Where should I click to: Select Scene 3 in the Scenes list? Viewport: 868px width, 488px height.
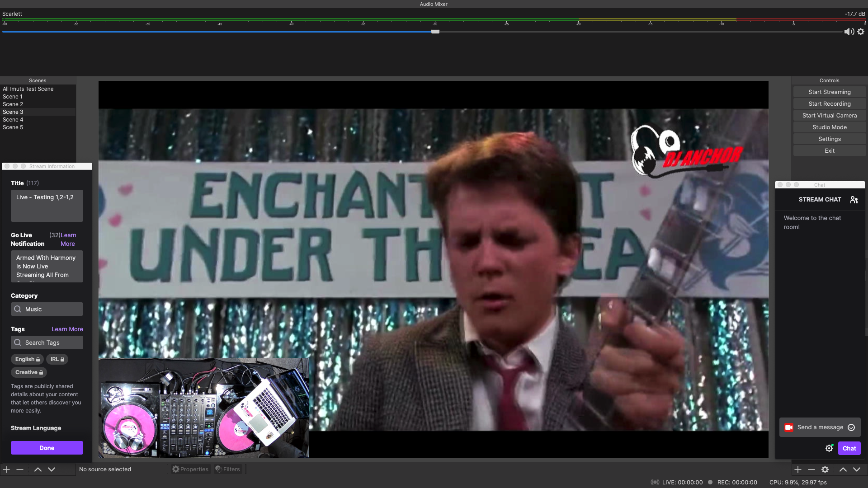(x=38, y=112)
